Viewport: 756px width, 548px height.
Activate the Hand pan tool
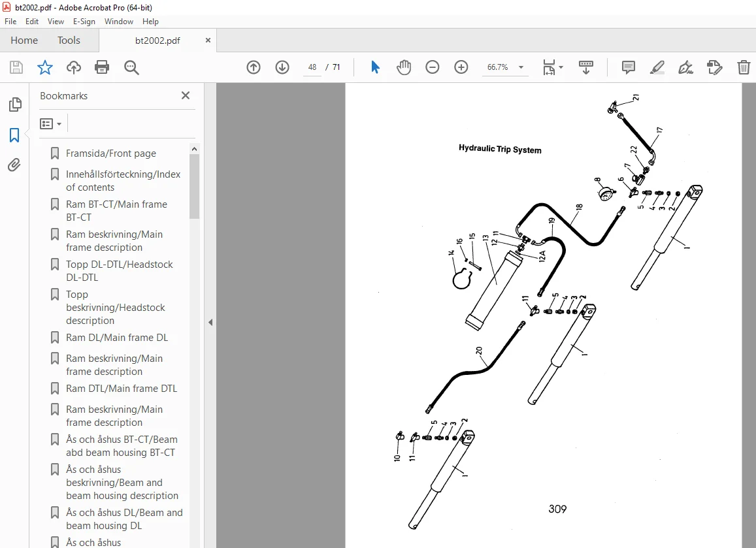404,67
